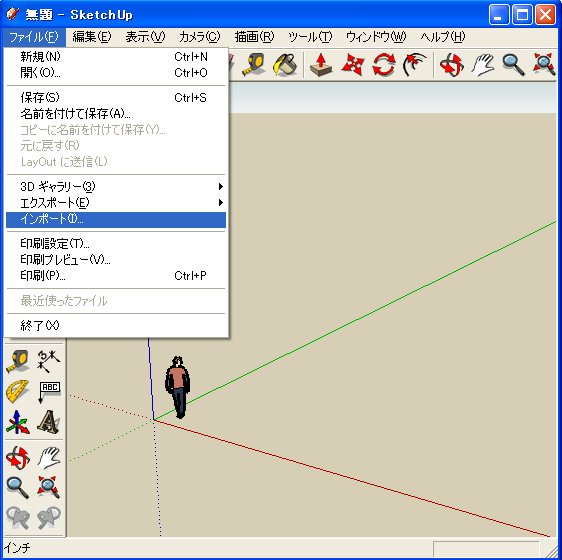
Task: Select the Push/Pull tool in top toolbar
Action: tap(321, 65)
